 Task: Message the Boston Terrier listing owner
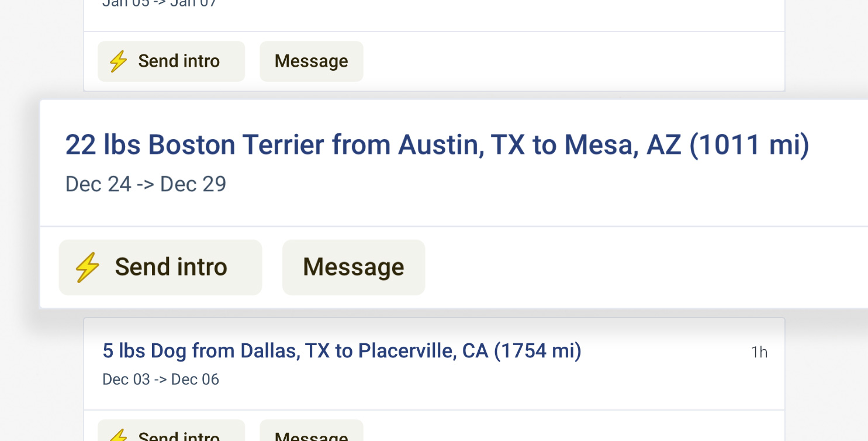353,267
